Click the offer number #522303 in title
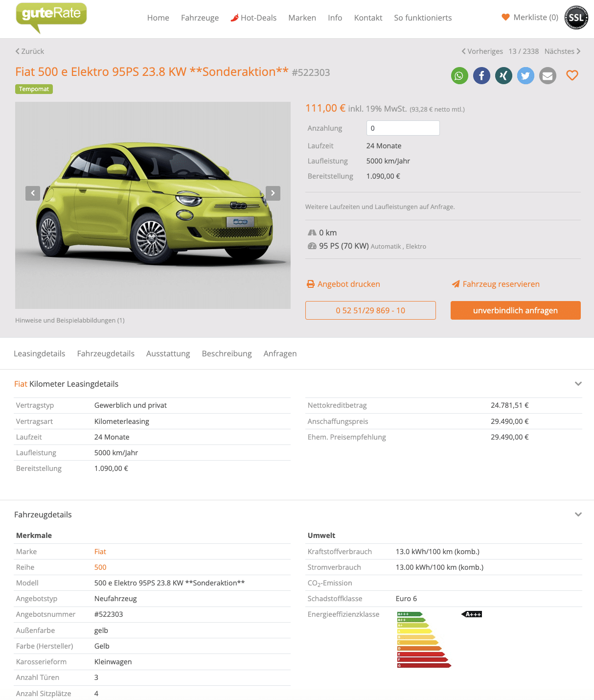Screen dimensions: 594x700 311,72
